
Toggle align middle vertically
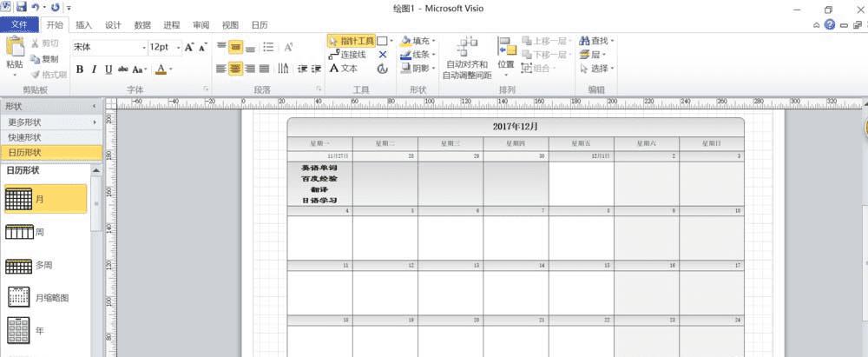(236, 47)
